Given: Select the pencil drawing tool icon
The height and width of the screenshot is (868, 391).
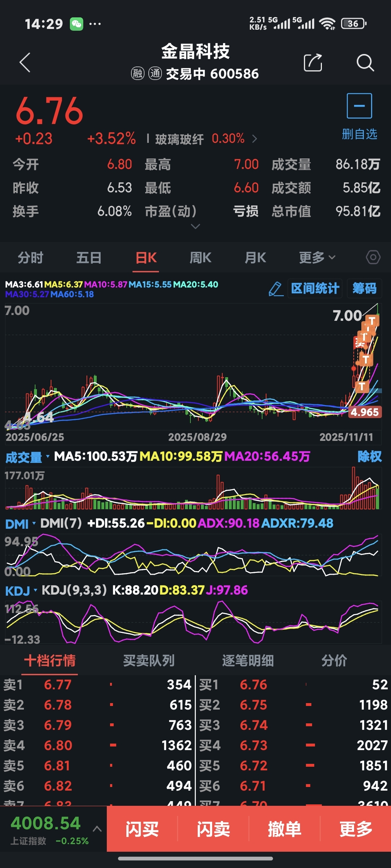Looking at the screenshot, I should [x=276, y=289].
